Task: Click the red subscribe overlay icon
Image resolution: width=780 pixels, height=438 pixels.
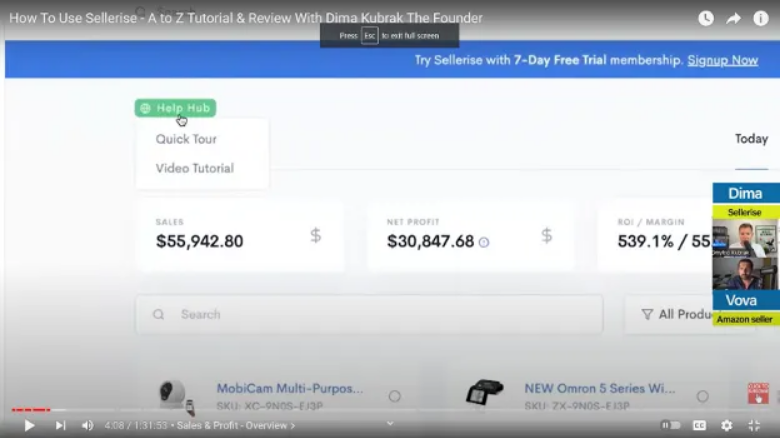Action: pos(758,393)
